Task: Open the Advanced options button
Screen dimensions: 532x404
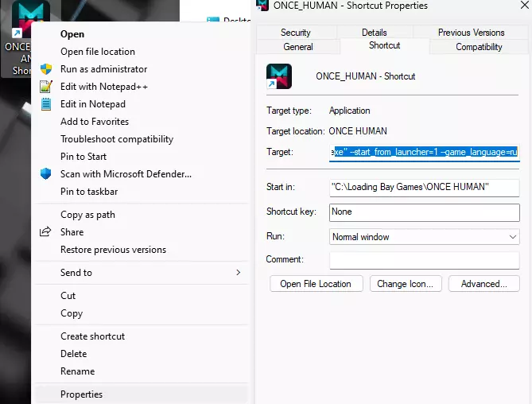Action: 483,284
